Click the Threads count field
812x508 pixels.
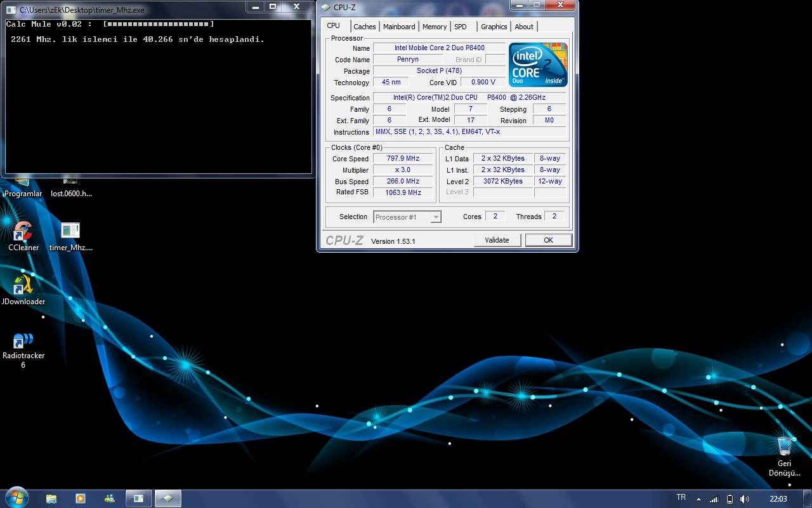554,216
